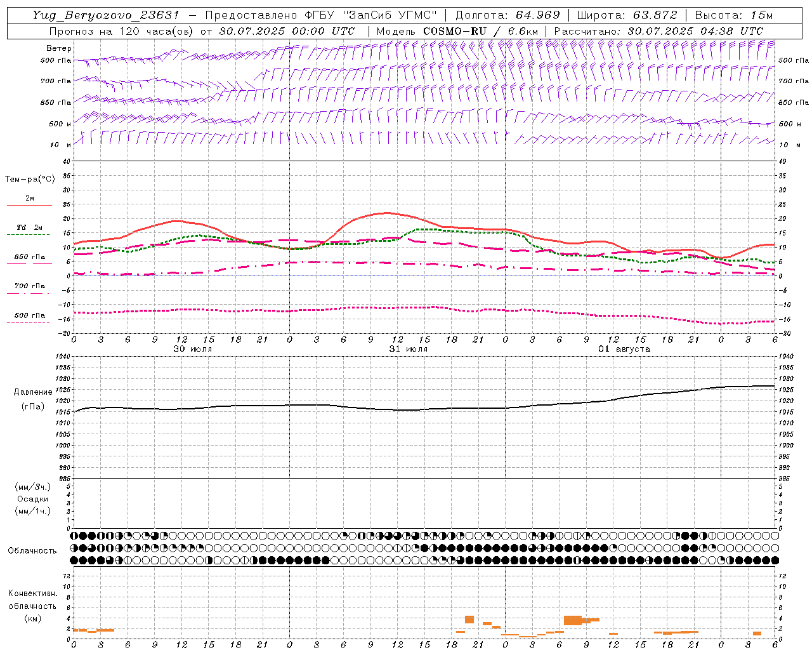Click the 40 value on left temperature axis
The height and width of the screenshot is (650, 812).
[66, 162]
